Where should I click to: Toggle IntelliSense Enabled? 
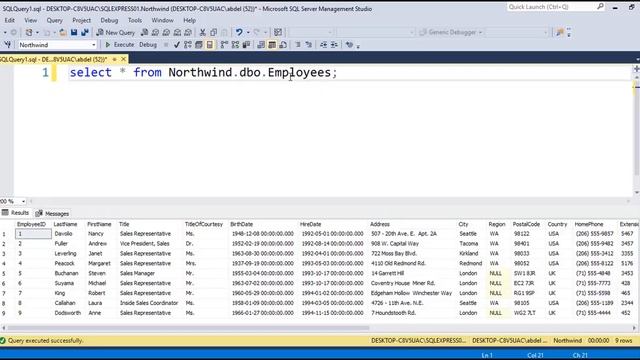(210, 45)
